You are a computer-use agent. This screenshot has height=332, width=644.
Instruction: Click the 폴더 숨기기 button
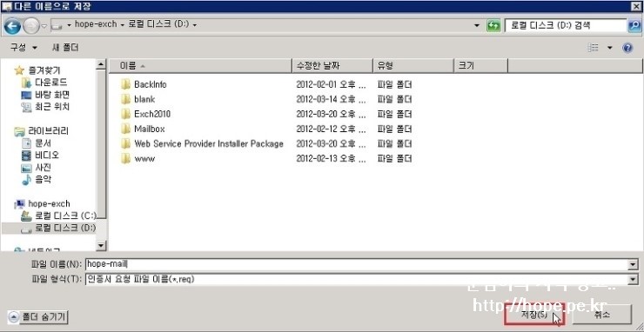pos(37,317)
